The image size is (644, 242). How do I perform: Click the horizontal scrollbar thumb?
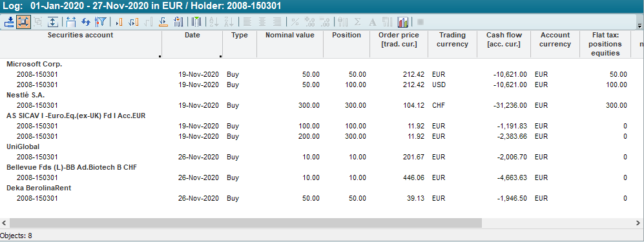pyautogui.click(x=245, y=223)
